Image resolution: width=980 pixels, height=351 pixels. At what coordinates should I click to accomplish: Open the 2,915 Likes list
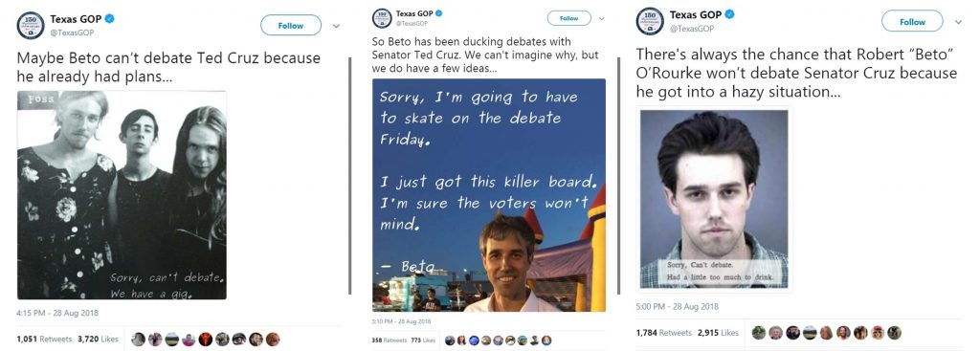tap(720, 333)
